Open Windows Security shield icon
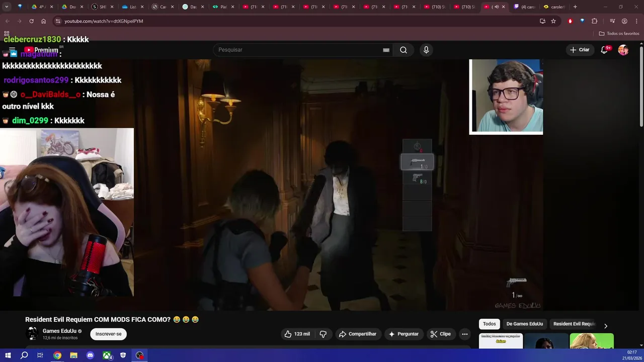 [x=123, y=355]
